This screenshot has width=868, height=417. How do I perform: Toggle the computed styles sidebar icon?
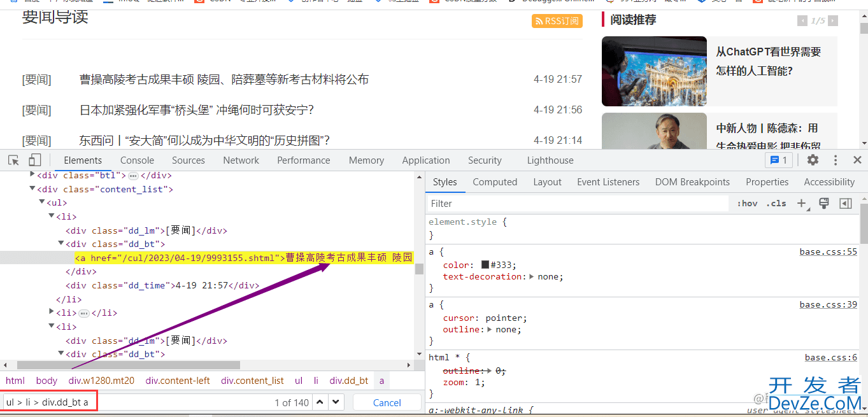[x=845, y=204]
